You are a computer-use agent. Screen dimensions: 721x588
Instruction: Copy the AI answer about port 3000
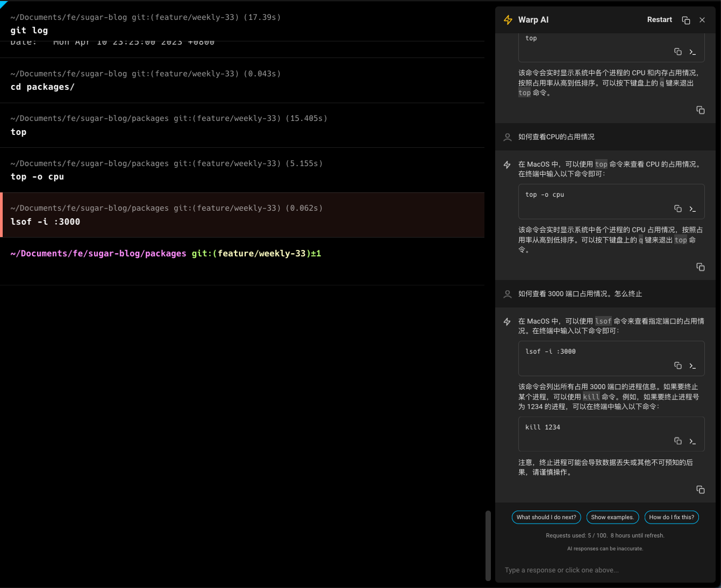pyautogui.click(x=701, y=489)
